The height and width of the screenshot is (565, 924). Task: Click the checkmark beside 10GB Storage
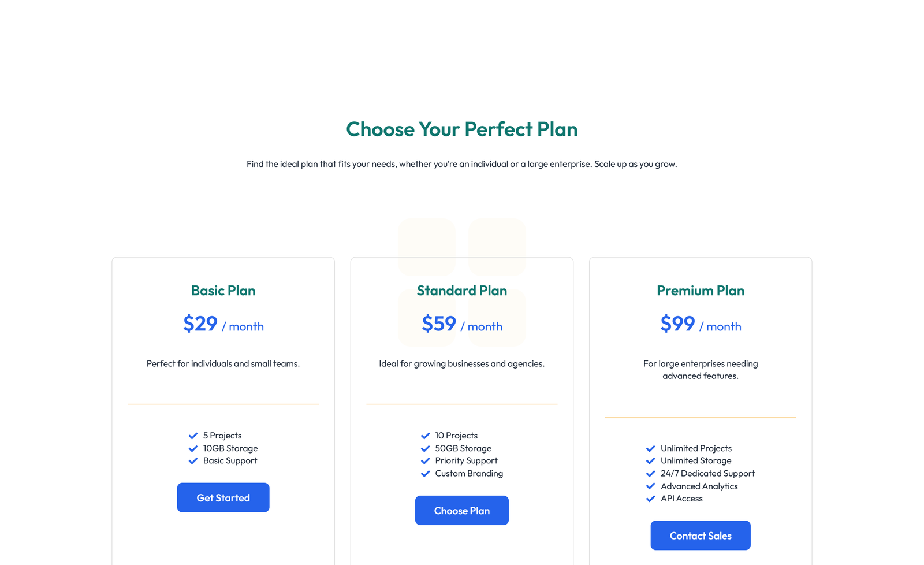pyautogui.click(x=193, y=448)
